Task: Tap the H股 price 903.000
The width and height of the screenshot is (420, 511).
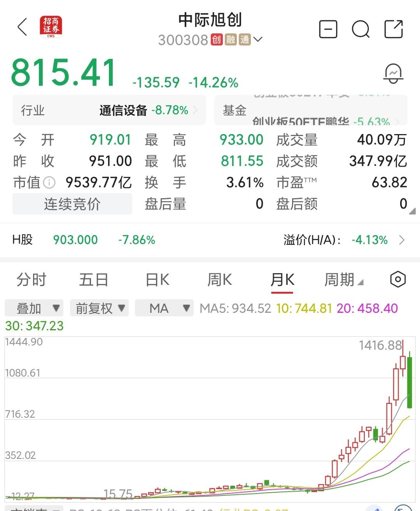Action: click(75, 240)
